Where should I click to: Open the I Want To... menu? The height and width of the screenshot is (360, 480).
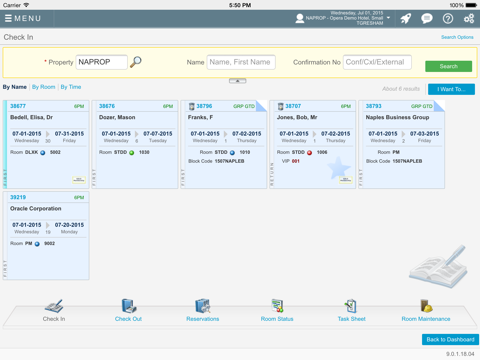click(451, 89)
